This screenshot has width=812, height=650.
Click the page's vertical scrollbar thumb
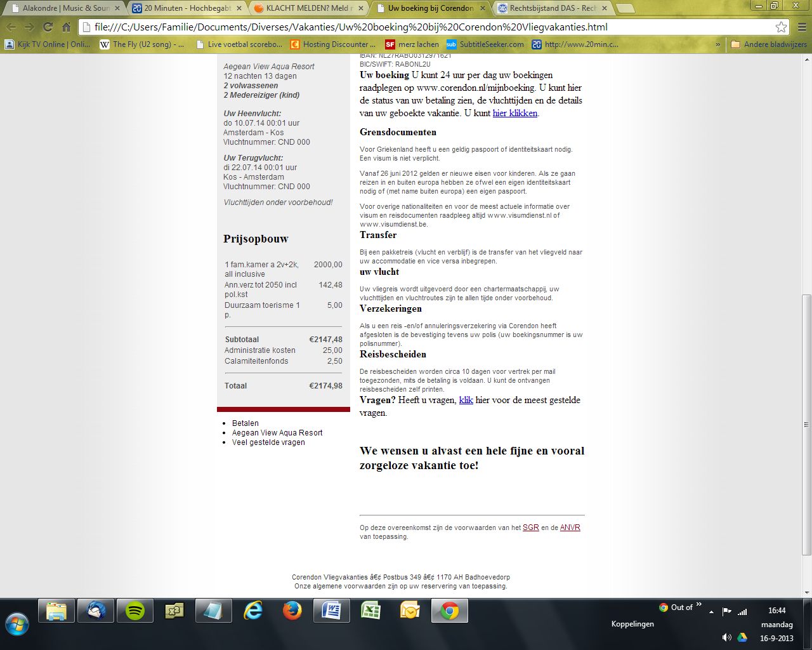[x=806, y=424]
